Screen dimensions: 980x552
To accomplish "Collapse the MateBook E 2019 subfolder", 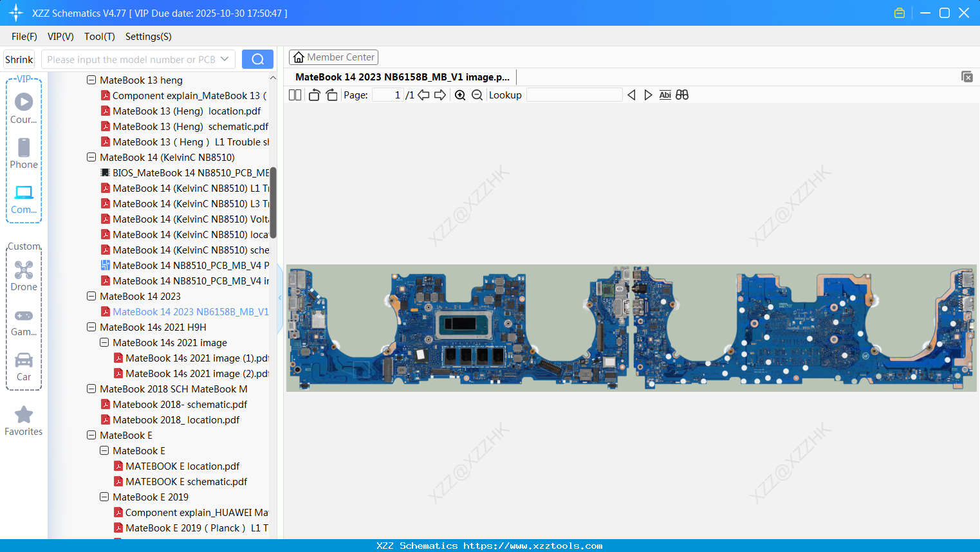I will (x=104, y=497).
